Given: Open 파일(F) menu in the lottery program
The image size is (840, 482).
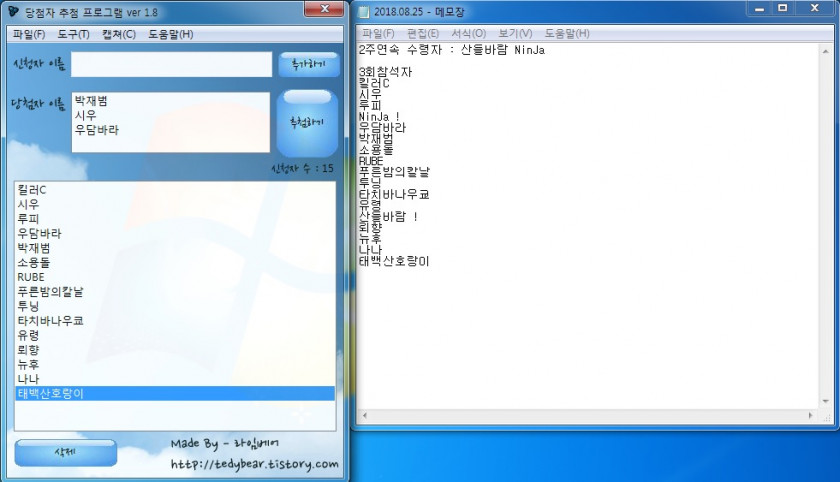Looking at the screenshot, I should [x=28, y=34].
